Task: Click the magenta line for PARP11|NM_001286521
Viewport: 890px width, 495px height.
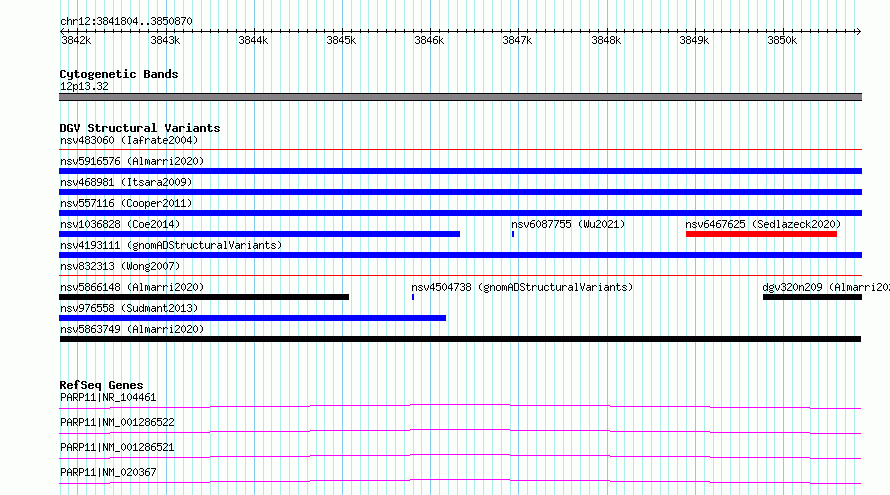Action: (x=460, y=456)
